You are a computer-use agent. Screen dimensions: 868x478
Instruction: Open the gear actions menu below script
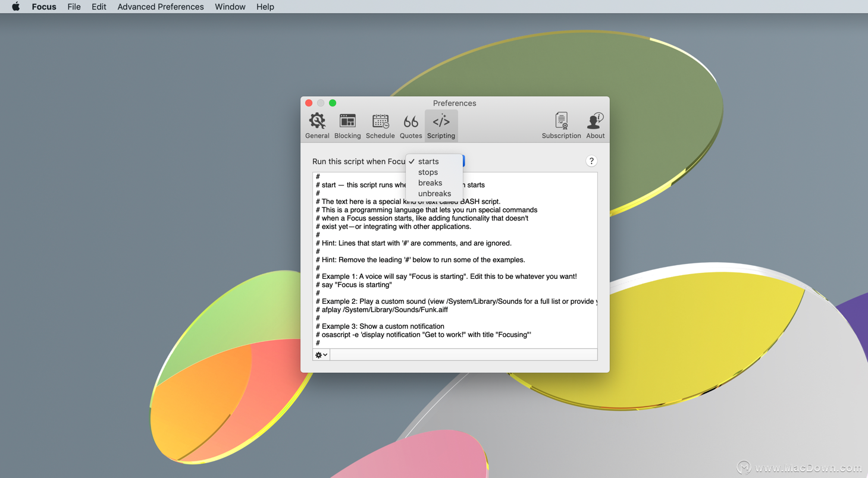(x=321, y=355)
